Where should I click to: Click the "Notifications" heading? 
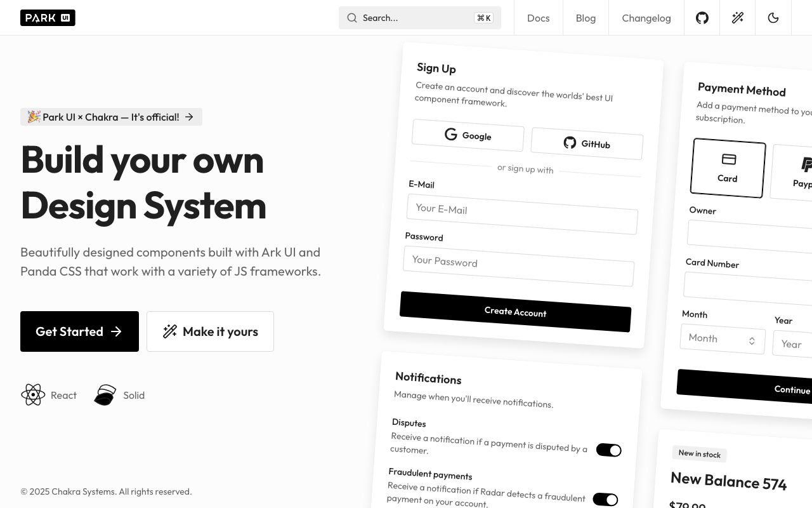(428, 378)
